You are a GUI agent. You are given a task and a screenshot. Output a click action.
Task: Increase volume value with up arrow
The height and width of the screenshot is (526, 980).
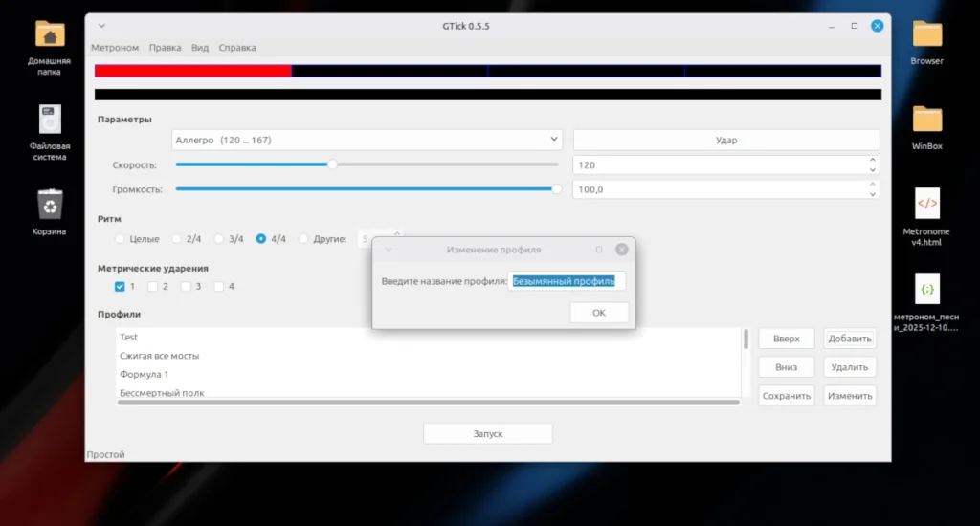tap(873, 185)
